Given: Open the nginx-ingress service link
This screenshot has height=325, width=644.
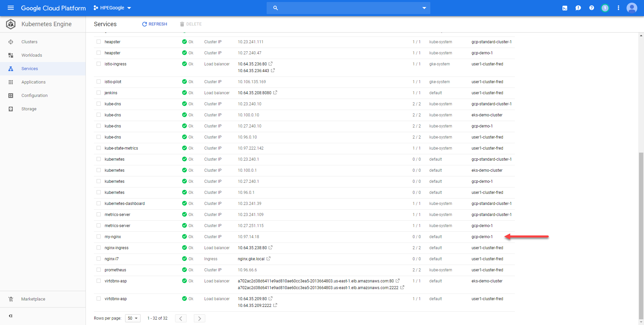Looking at the screenshot, I should click(x=116, y=248).
